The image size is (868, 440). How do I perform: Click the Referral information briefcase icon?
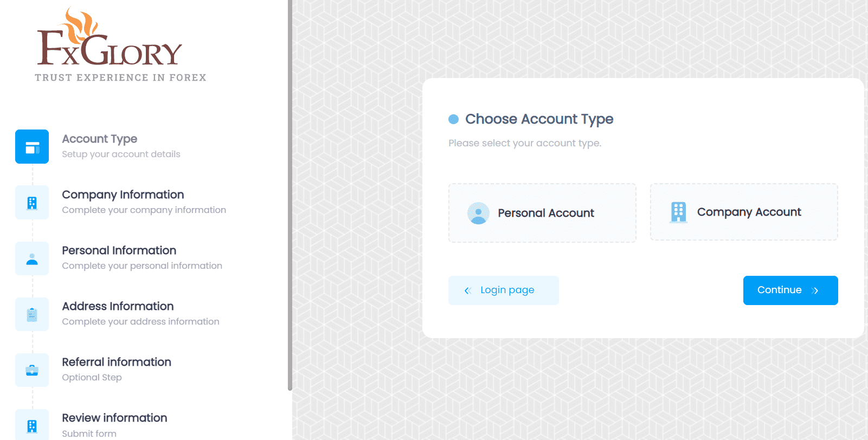click(x=32, y=370)
